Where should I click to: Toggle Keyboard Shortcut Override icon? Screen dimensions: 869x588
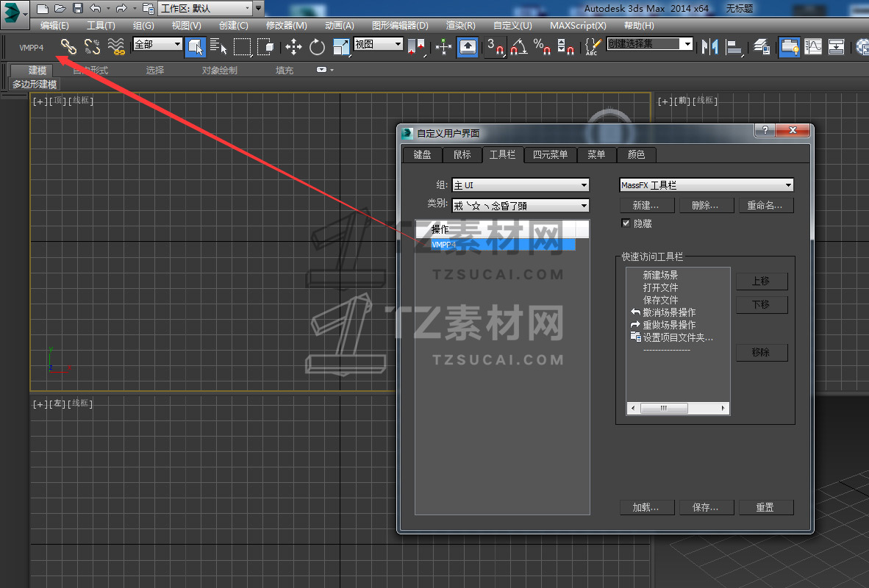pyautogui.click(x=468, y=47)
